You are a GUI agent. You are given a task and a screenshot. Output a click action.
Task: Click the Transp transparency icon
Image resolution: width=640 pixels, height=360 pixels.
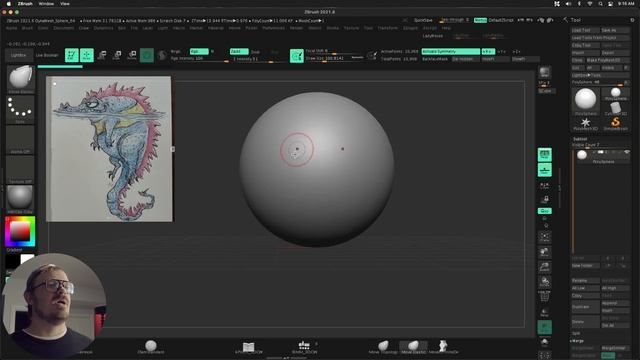coord(544,313)
